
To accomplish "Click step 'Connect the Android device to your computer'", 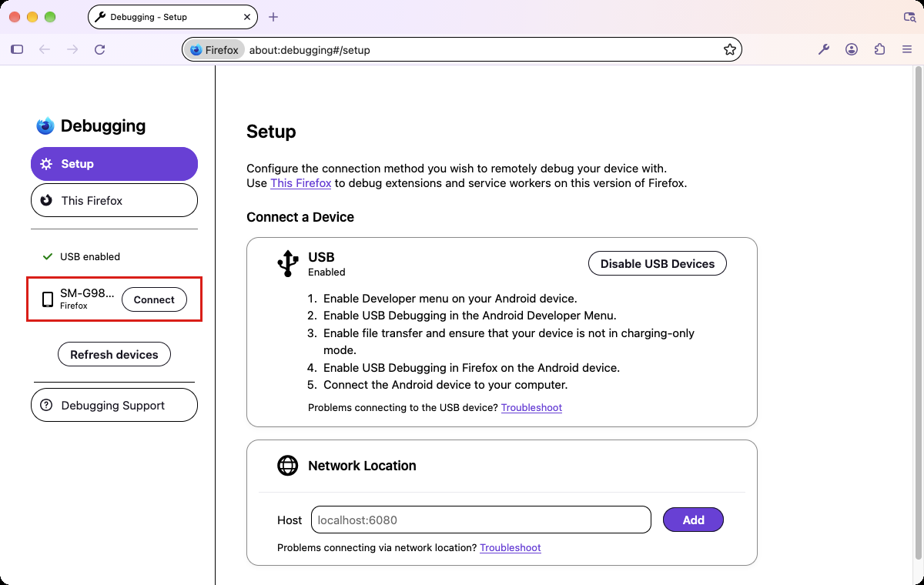I will [446, 385].
